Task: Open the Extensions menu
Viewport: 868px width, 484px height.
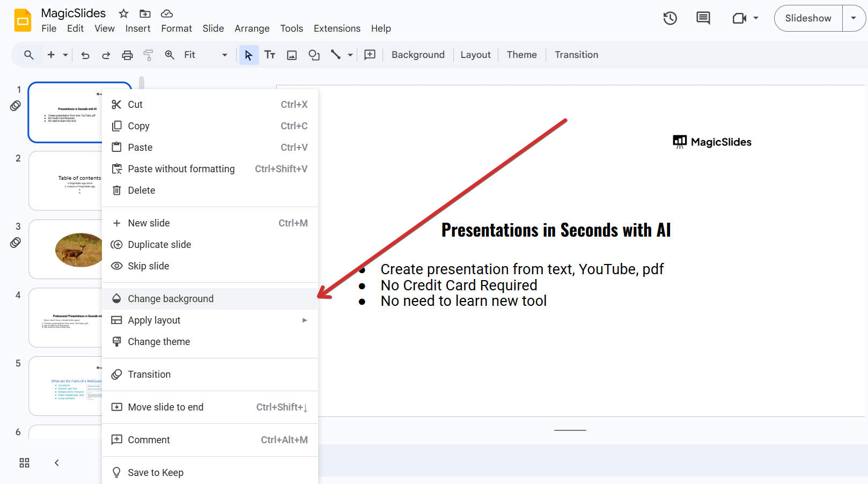Action: tap(337, 28)
